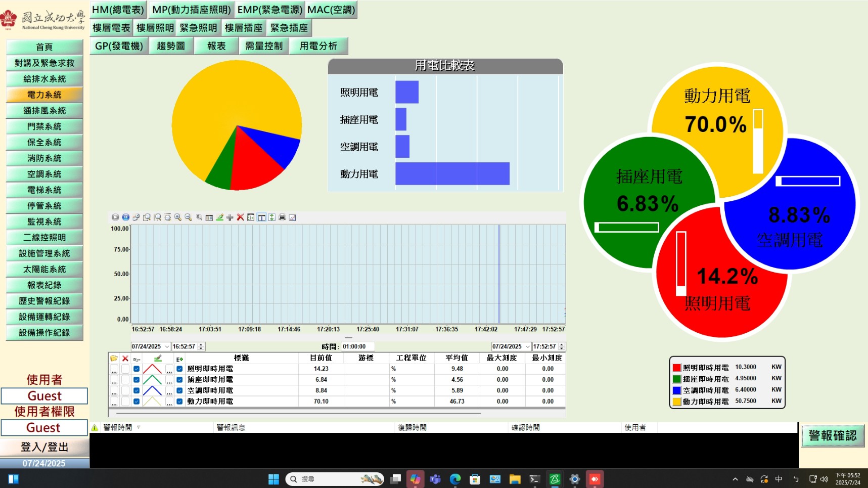Viewport: 868px width, 488px height.
Task: Expand the start date dropdown 07/24/2025
Action: (167, 347)
